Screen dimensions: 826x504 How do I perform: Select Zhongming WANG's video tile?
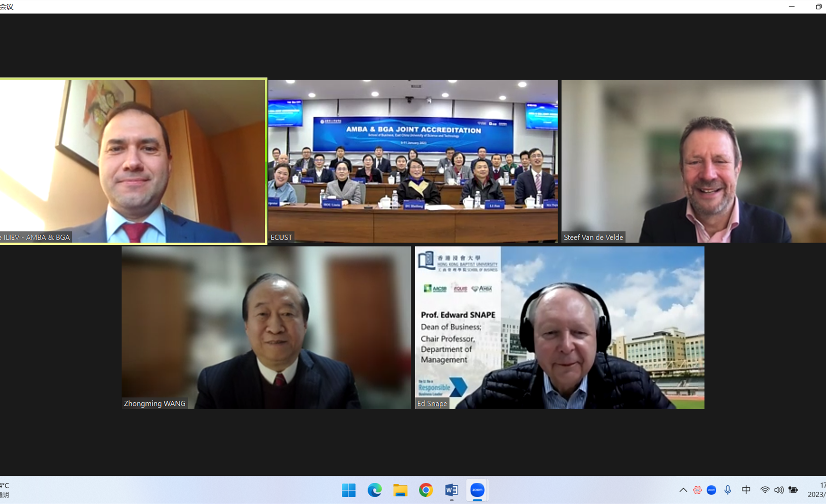coord(266,328)
